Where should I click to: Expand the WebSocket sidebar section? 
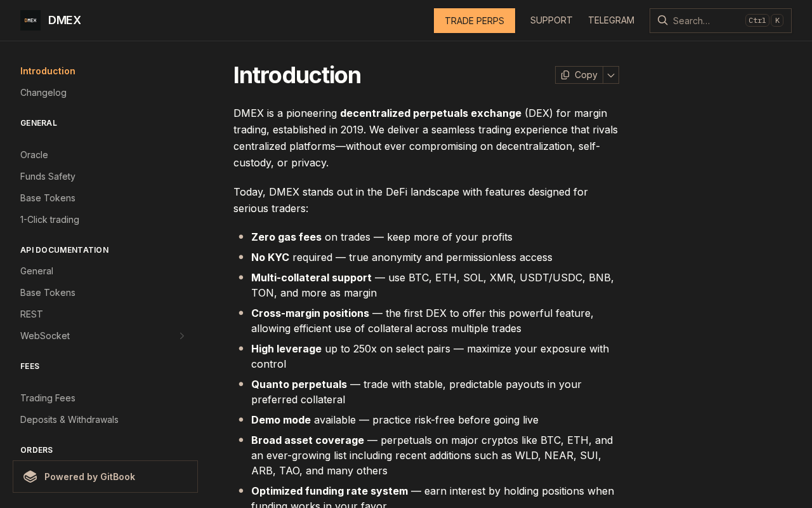tap(182, 336)
